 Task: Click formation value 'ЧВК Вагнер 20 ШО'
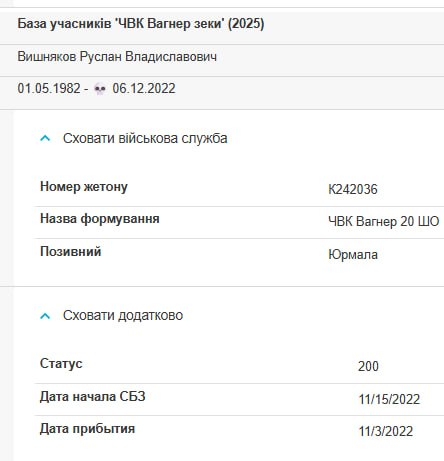(384, 221)
